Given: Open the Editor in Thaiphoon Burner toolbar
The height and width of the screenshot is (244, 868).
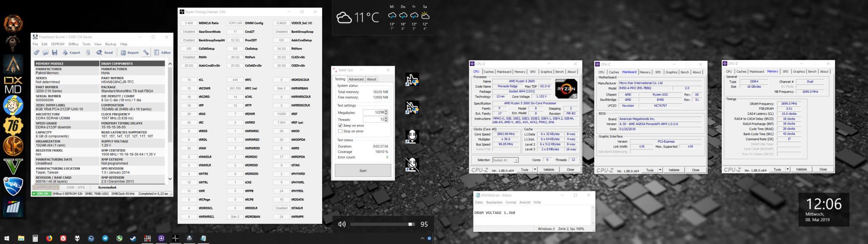Looking at the screenshot, I should click(x=162, y=53).
